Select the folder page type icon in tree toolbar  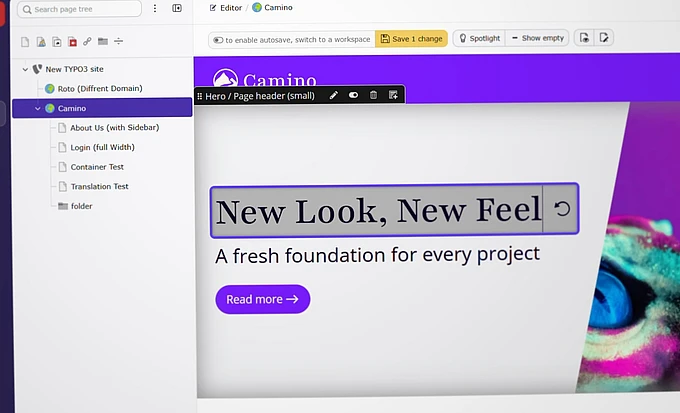[x=103, y=41]
